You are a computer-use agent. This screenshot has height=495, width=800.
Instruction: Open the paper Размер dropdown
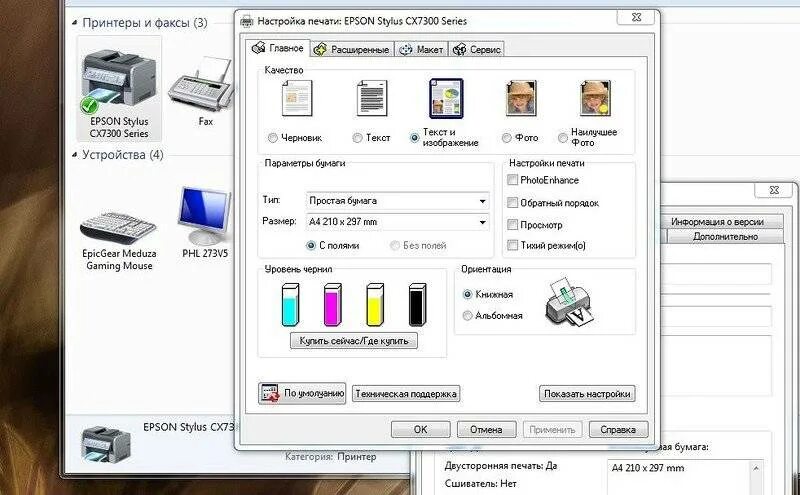(x=397, y=222)
